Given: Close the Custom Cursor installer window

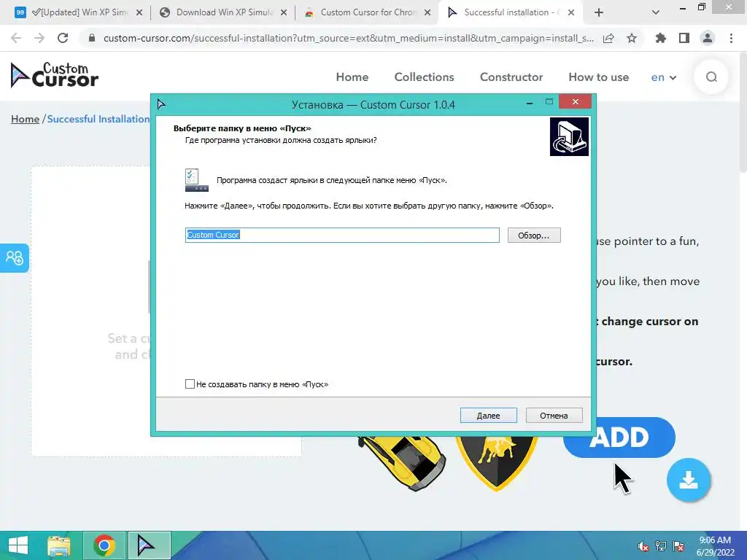Looking at the screenshot, I should 575,101.
